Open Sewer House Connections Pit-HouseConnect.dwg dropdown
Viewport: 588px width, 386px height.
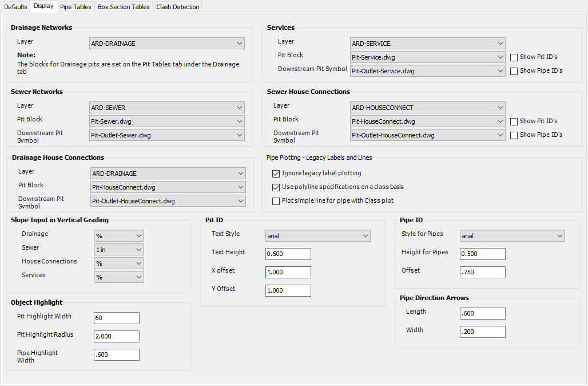[x=427, y=121]
